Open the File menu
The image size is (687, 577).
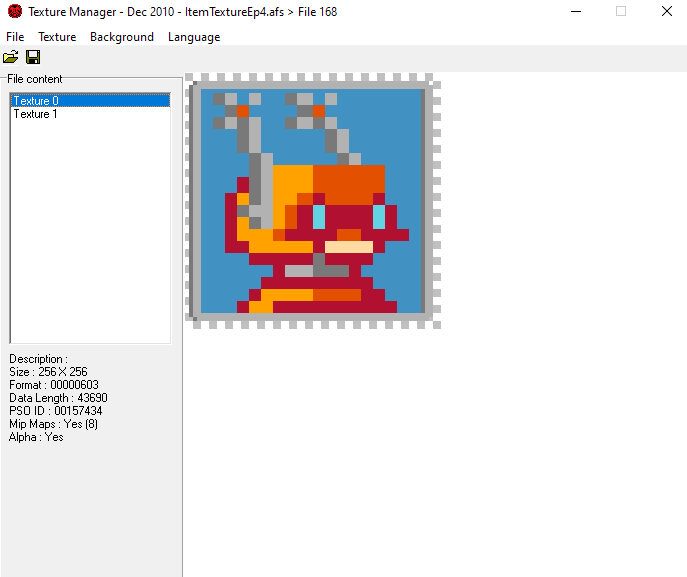[x=15, y=37]
